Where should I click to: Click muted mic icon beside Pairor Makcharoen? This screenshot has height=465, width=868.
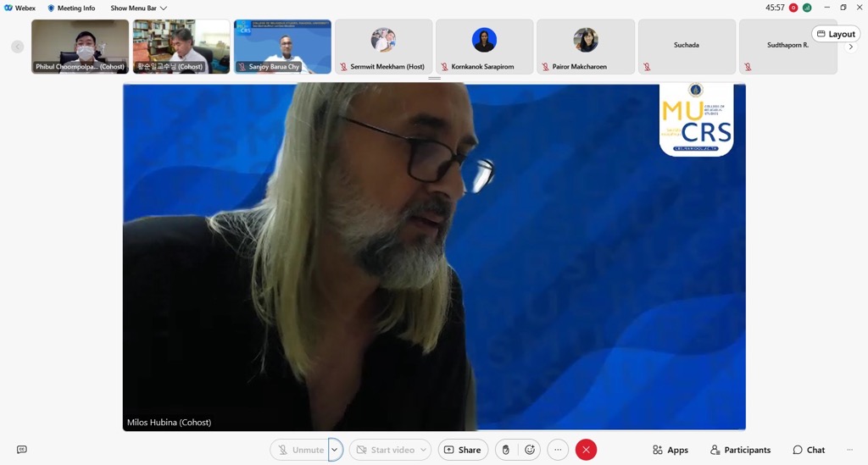[545, 67]
